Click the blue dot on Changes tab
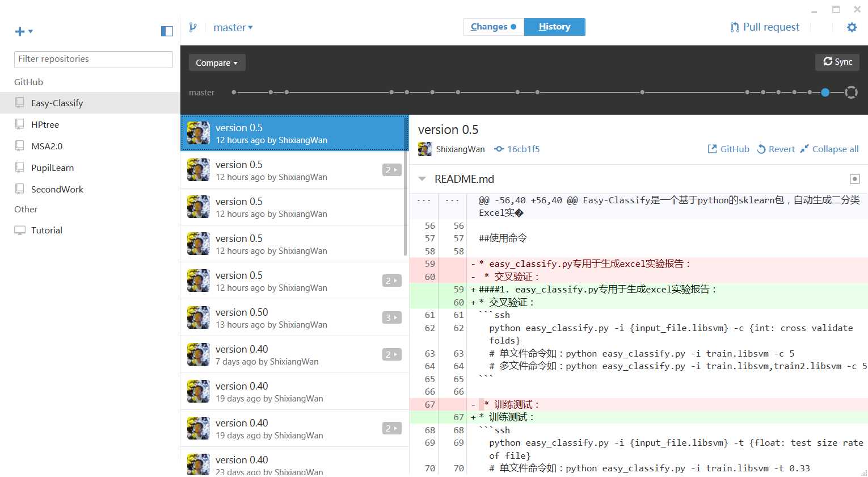The image size is (868, 477). point(513,27)
